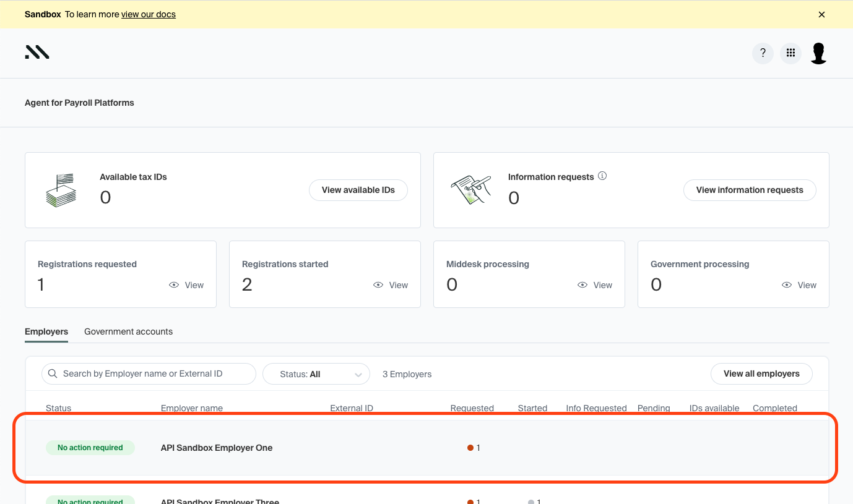Click the Middesk processing card title
The width and height of the screenshot is (853, 504).
488,264
